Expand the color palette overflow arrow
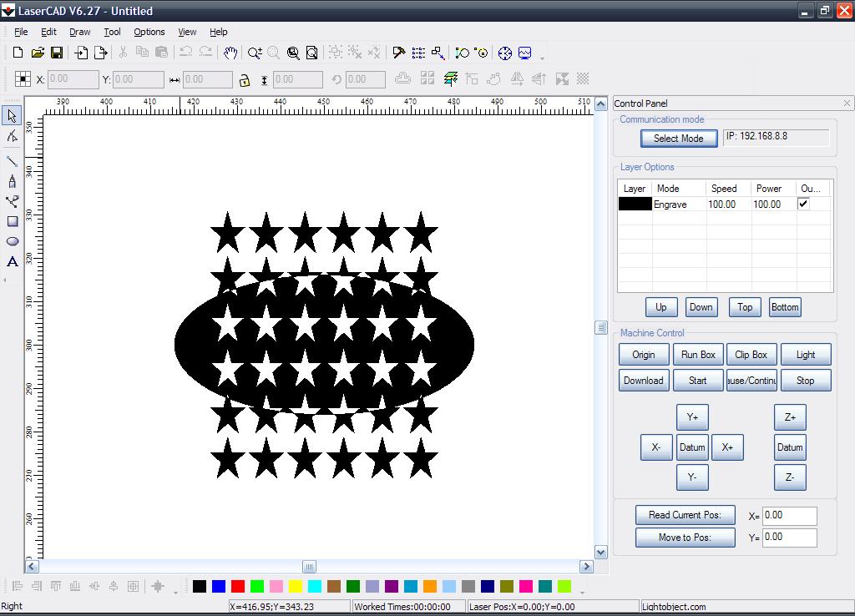 [582, 592]
